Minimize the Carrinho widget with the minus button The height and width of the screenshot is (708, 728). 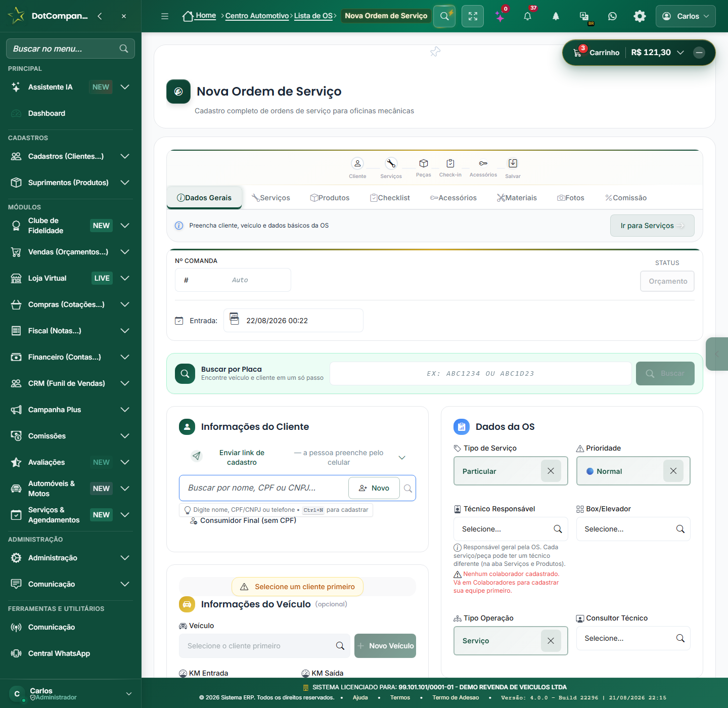(699, 53)
